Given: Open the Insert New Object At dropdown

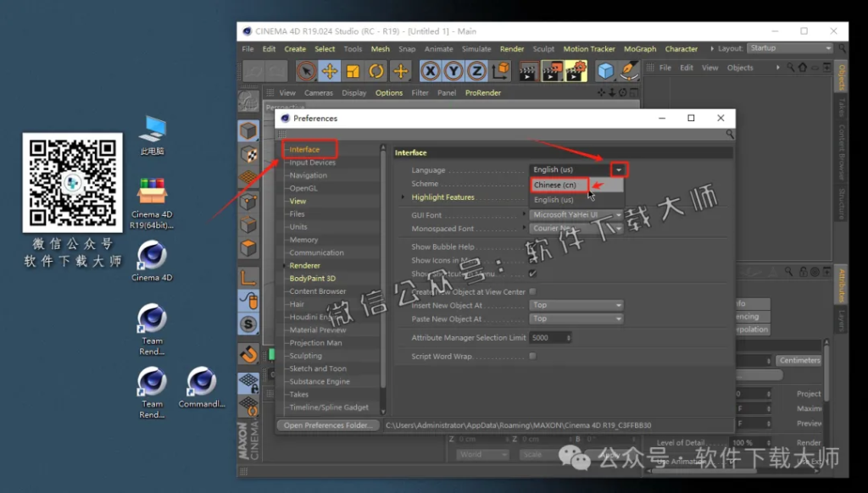Looking at the screenshot, I should (576, 305).
